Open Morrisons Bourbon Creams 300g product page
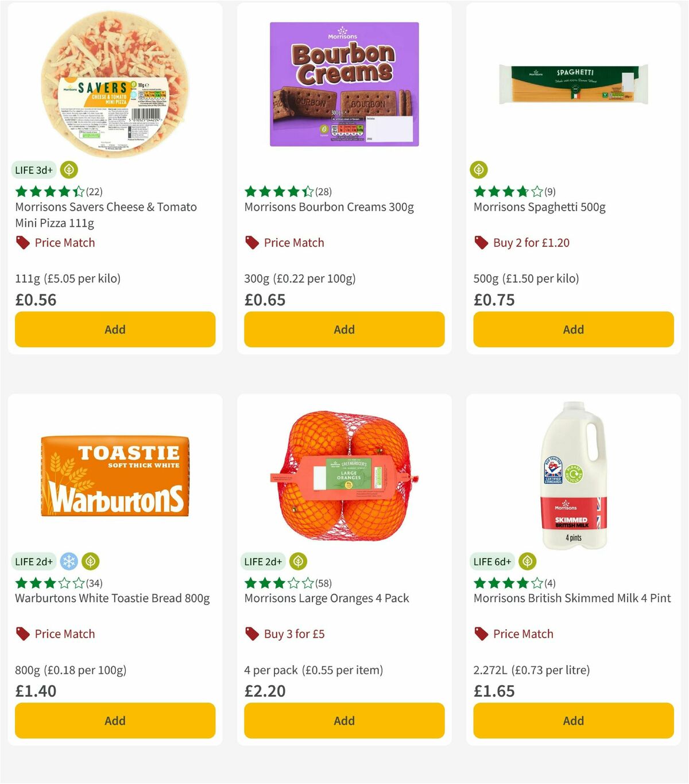The image size is (689, 784). (x=329, y=207)
